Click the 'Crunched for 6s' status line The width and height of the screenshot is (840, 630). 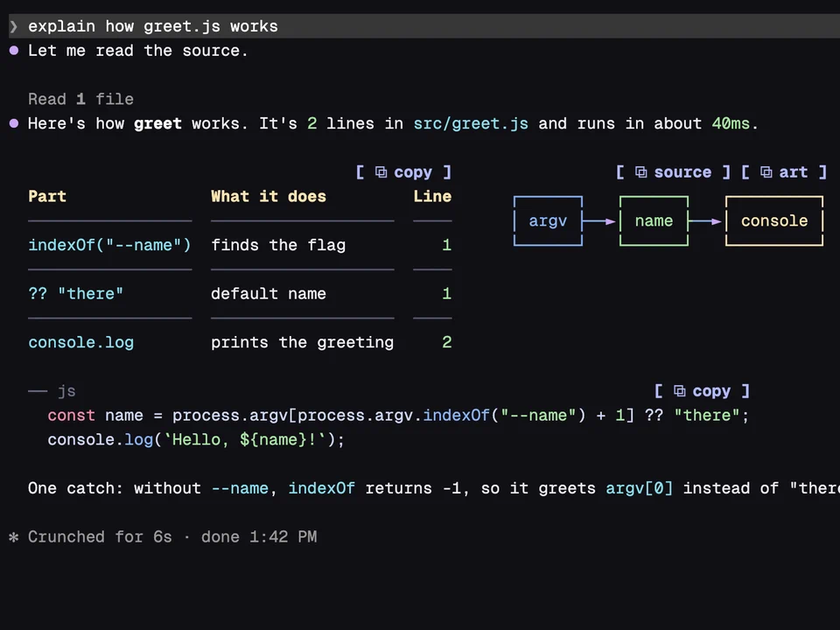pos(100,536)
